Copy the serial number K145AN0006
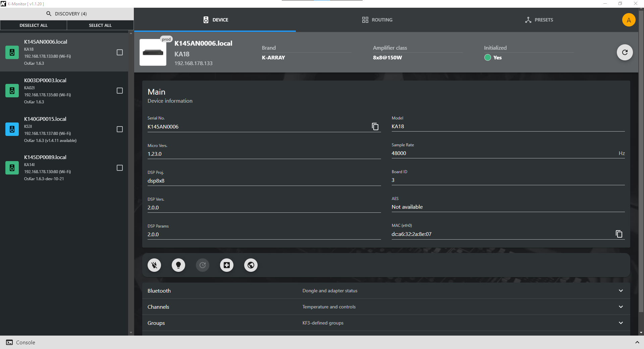 (x=375, y=127)
